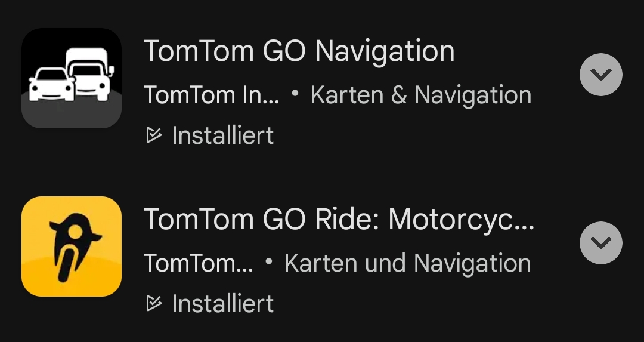Expand the TomTom GO Navigation entry chevron
This screenshot has width=644, height=342.
[x=600, y=75]
